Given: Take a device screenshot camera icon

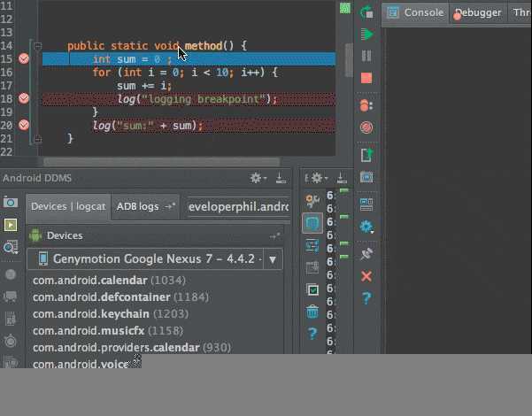Looking at the screenshot, I should pos(11,203).
